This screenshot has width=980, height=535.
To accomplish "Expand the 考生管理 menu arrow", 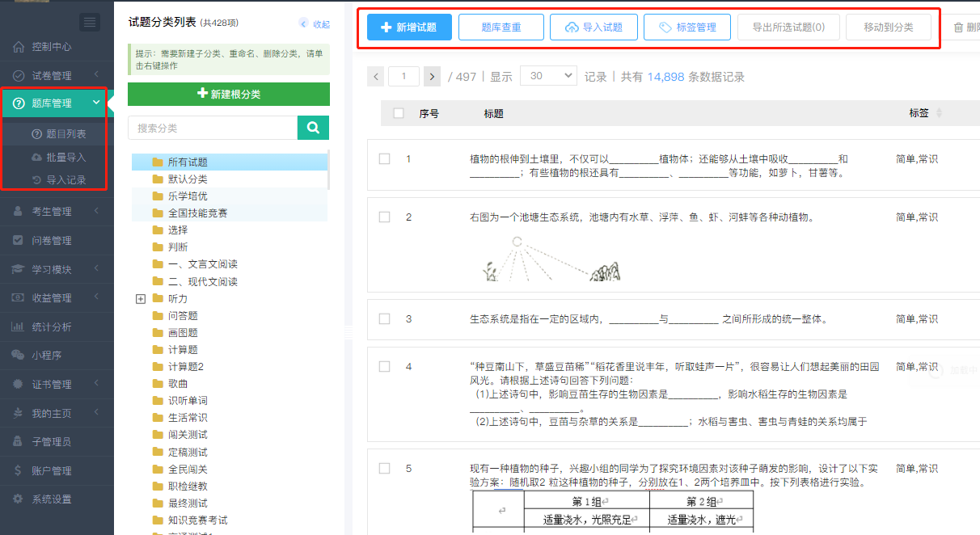I will tap(96, 212).
